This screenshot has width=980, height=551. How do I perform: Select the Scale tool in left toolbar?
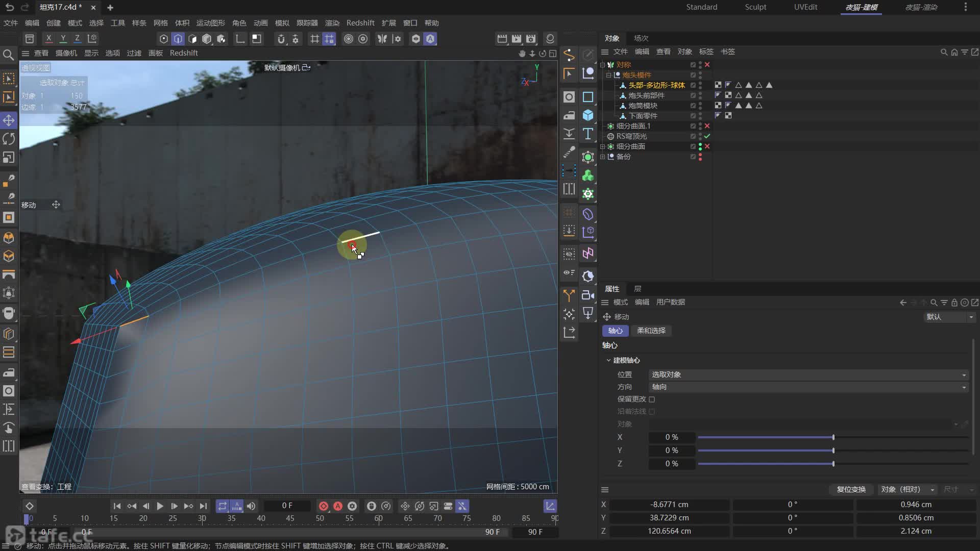click(x=9, y=158)
